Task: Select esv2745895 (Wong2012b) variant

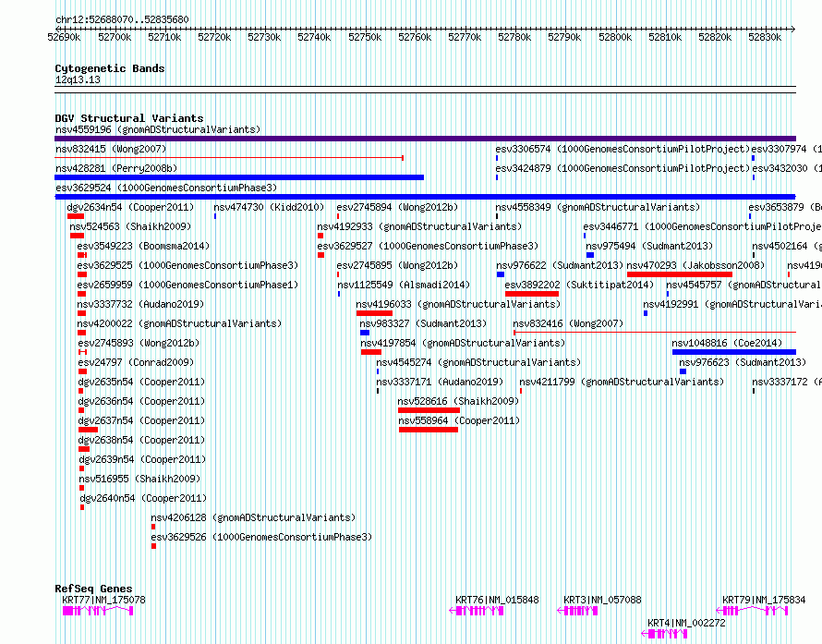Action: 397,265
